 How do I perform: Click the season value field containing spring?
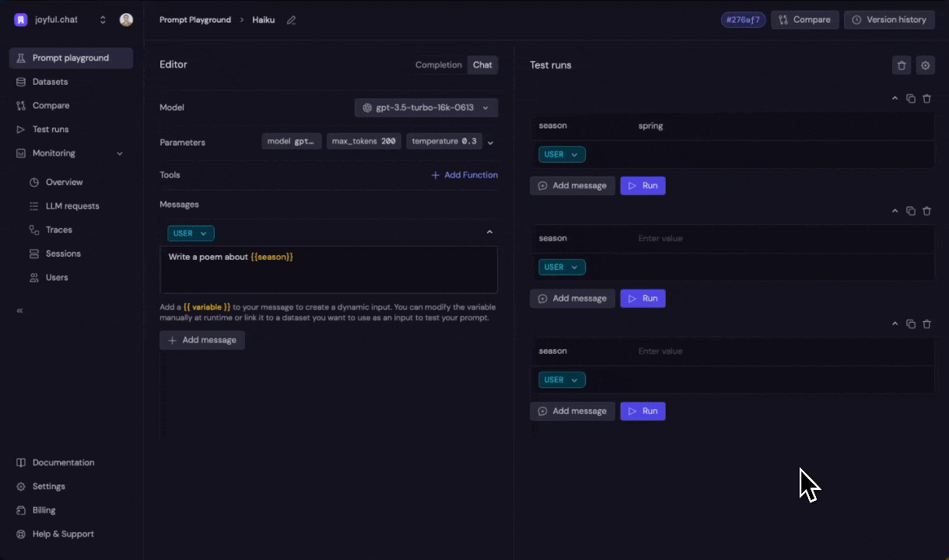coord(782,125)
